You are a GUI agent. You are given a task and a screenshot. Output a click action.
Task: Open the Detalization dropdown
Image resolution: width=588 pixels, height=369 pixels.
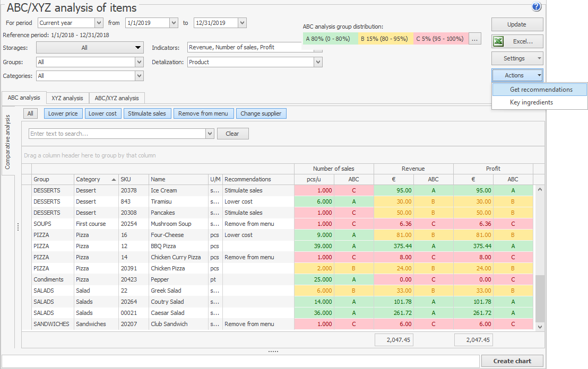(x=318, y=62)
